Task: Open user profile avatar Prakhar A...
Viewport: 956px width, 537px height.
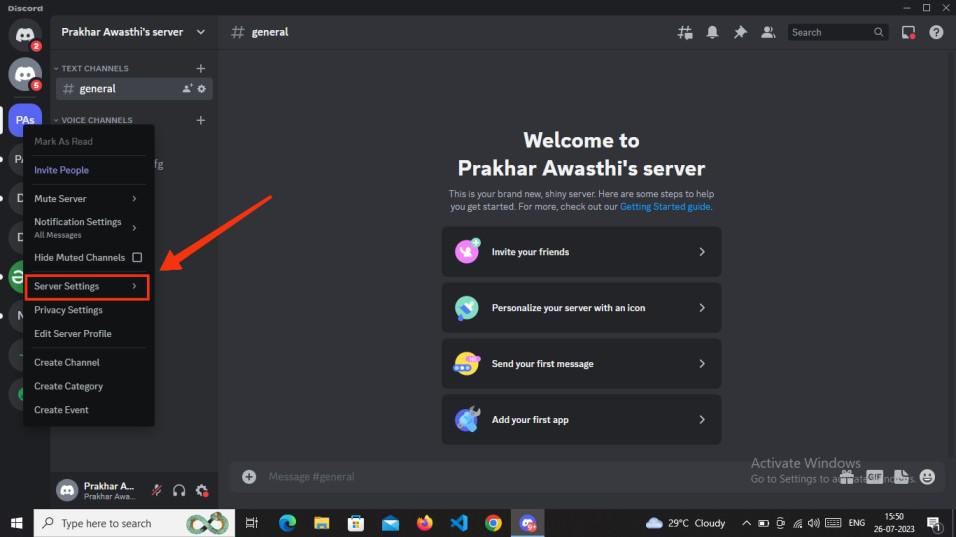Action: point(66,490)
